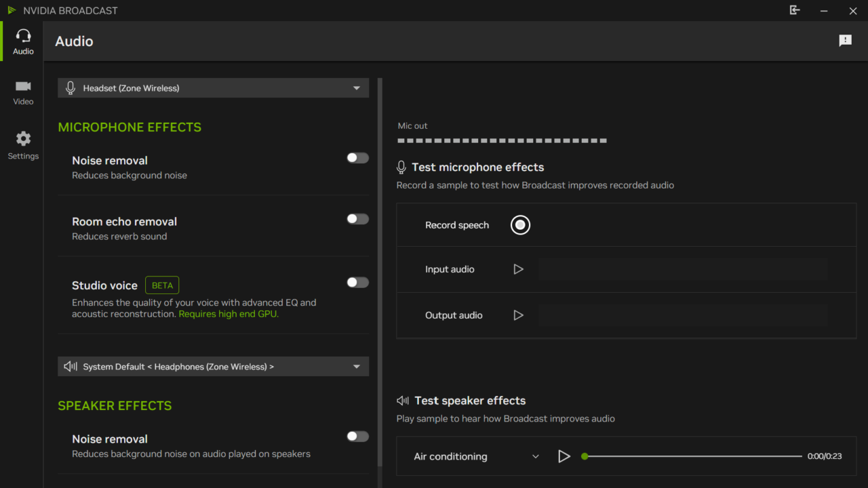The image size is (868, 488).
Task: Enable the Studio voice beta effect
Action: [357, 282]
